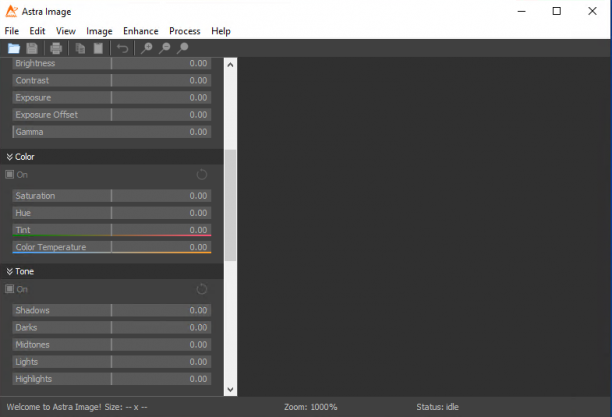Click the Exposure slider
612x417 pixels.
112,98
